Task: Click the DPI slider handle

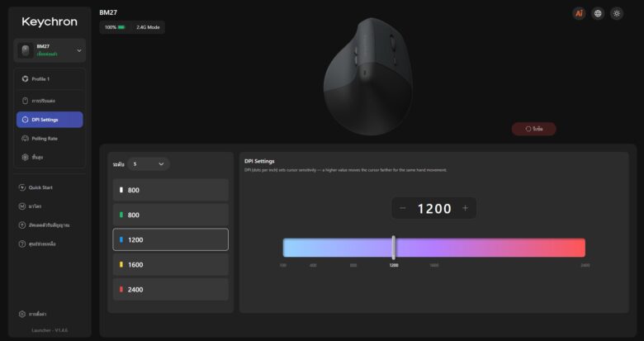Action: click(x=394, y=248)
